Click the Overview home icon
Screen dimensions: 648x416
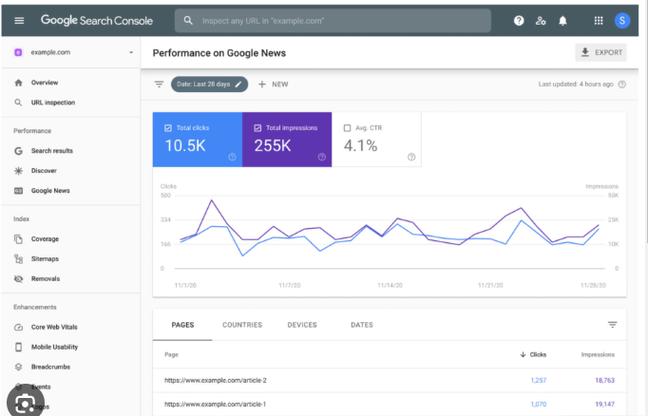click(x=18, y=83)
